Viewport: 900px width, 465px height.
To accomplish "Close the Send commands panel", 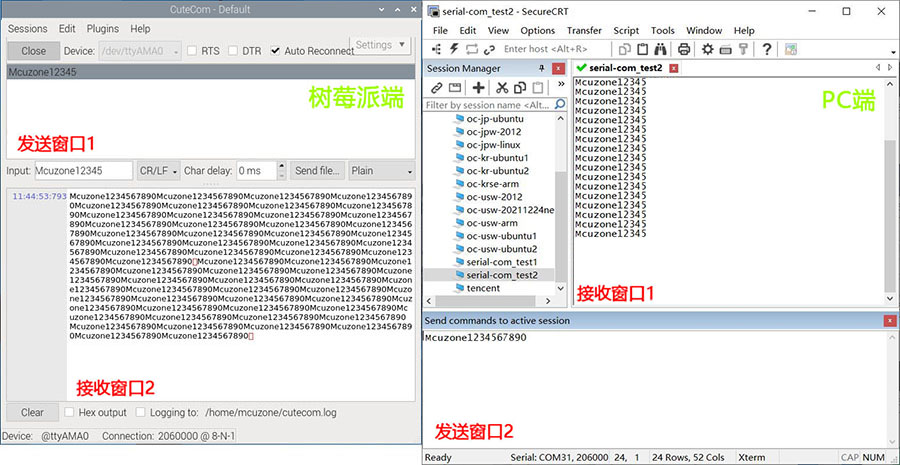I will (x=890, y=320).
